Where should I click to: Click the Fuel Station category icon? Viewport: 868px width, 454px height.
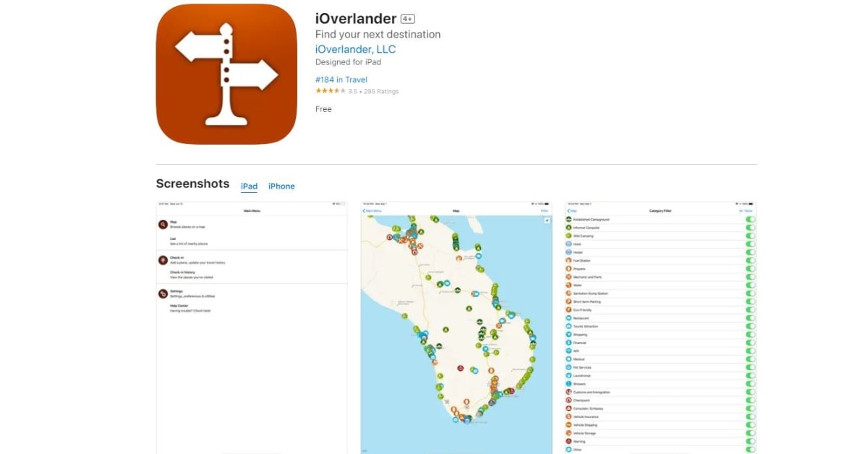click(569, 260)
